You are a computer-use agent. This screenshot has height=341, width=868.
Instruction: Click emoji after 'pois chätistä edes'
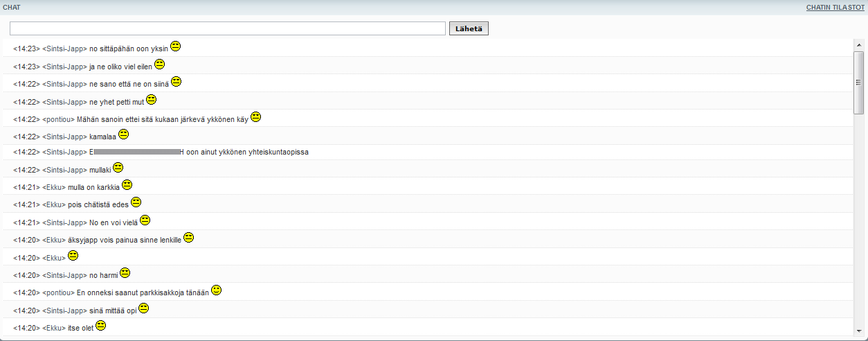(x=136, y=202)
